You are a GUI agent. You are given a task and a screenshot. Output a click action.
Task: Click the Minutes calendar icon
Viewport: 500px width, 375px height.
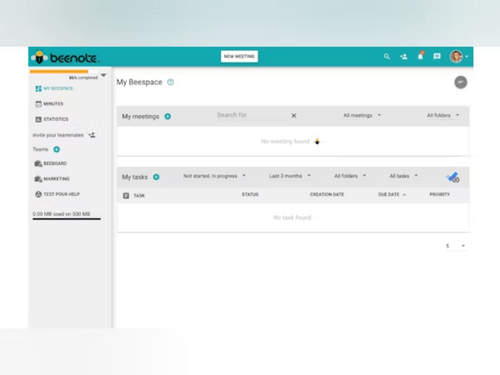click(x=39, y=104)
